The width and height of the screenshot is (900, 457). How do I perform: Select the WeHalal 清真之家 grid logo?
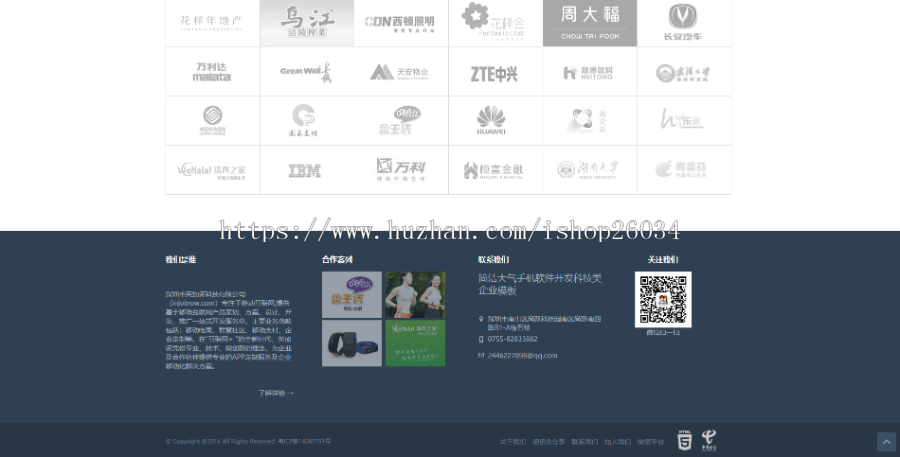[212, 170]
